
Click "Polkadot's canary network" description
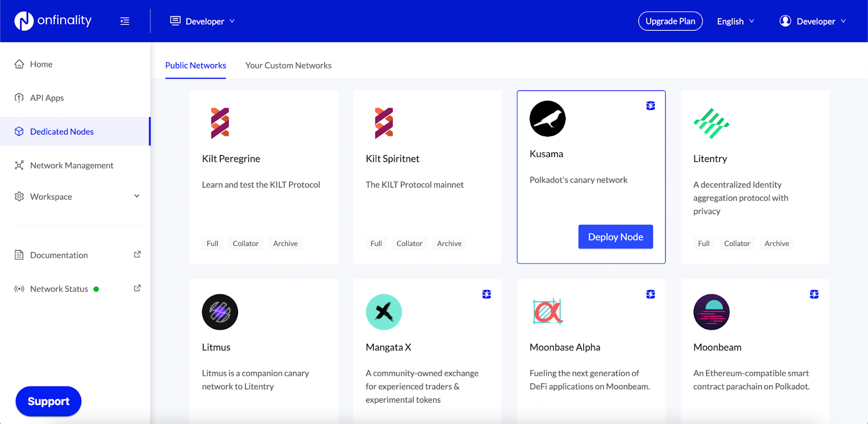pyautogui.click(x=578, y=180)
